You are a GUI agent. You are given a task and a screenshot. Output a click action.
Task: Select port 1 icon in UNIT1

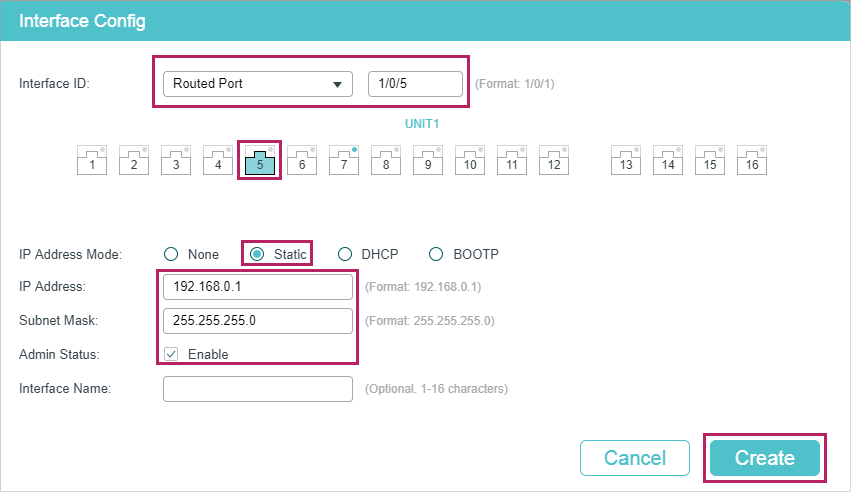click(92, 160)
